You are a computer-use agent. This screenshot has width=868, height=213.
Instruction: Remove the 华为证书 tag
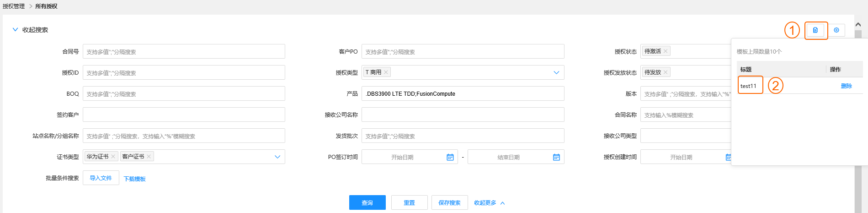pyautogui.click(x=113, y=157)
